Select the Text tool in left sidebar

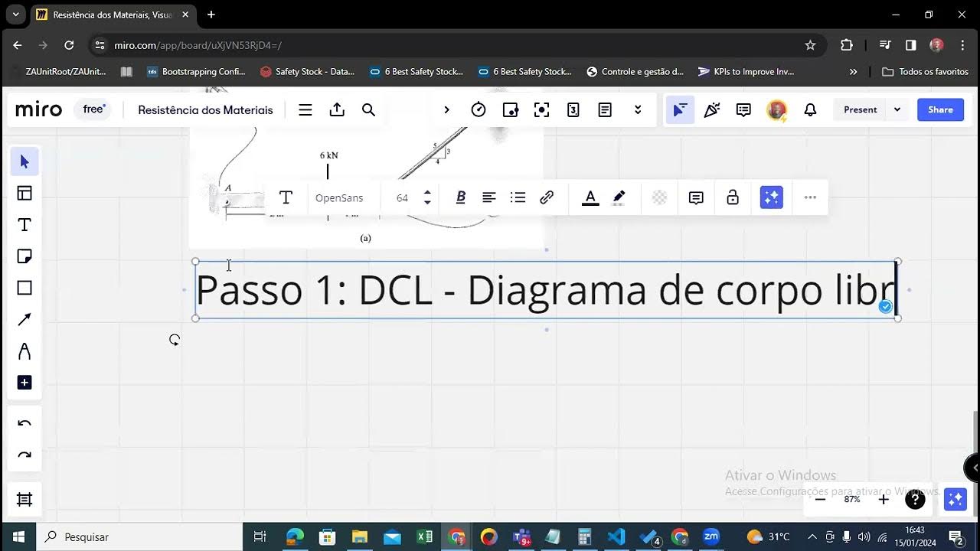coord(24,225)
